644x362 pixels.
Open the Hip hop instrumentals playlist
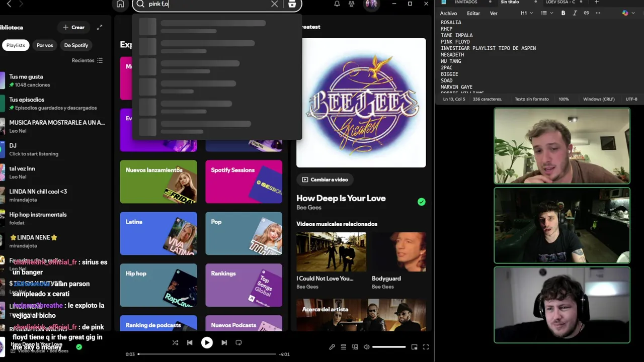55,218
